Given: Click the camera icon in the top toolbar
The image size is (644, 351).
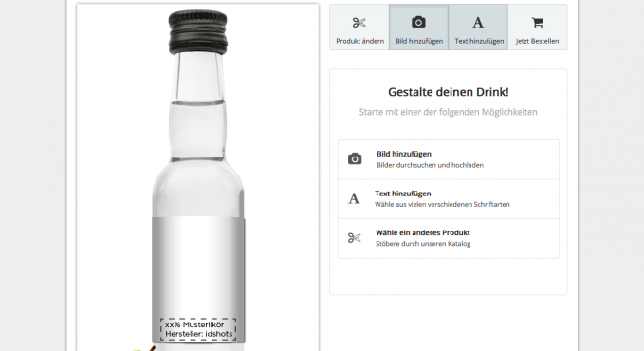Looking at the screenshot, I should point(418,22).
